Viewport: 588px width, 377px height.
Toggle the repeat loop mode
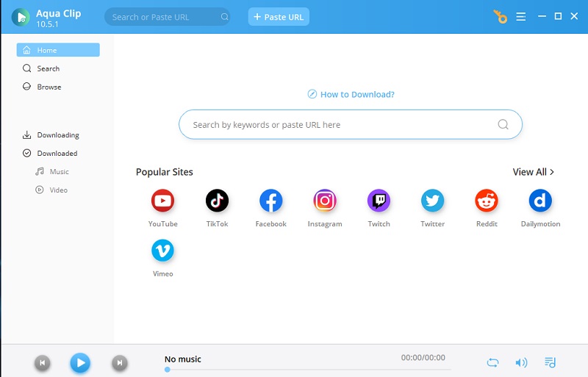pyautogui.click(x=492, y=362)
